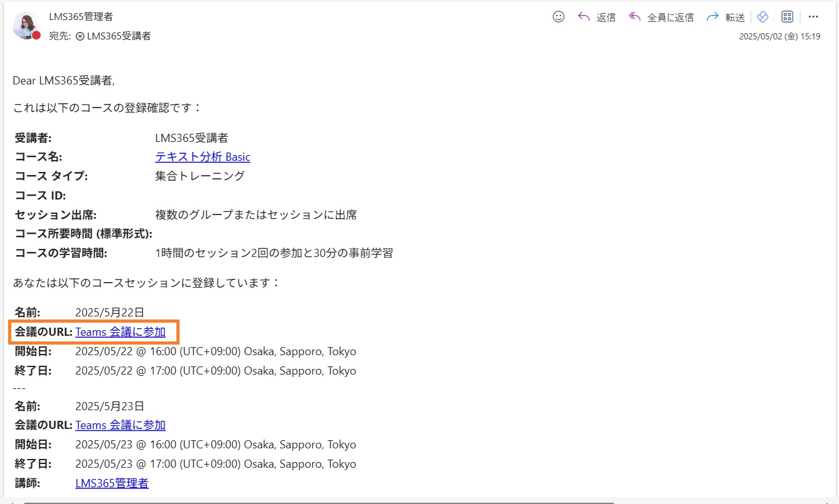Open the apps grid icon in the toolbar
Screen dimensions: 839x504
pyautogui.click(x=787, y=17)
